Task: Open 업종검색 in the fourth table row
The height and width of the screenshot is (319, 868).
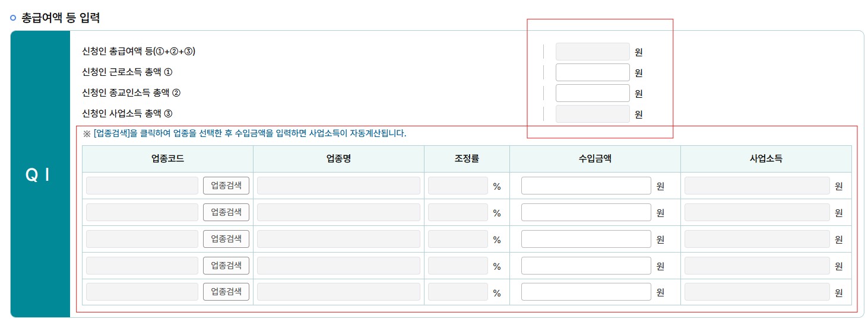Action: [226, 266]
